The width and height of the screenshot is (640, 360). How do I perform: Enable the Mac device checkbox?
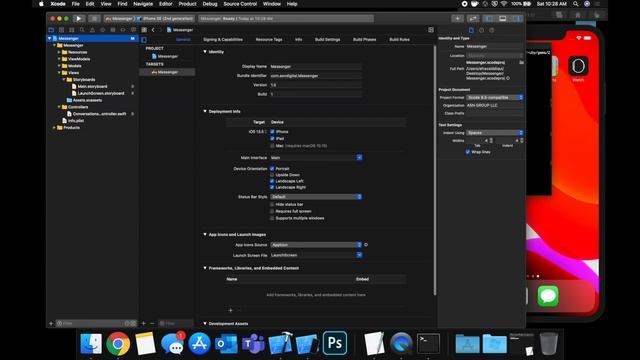point(272,145)
